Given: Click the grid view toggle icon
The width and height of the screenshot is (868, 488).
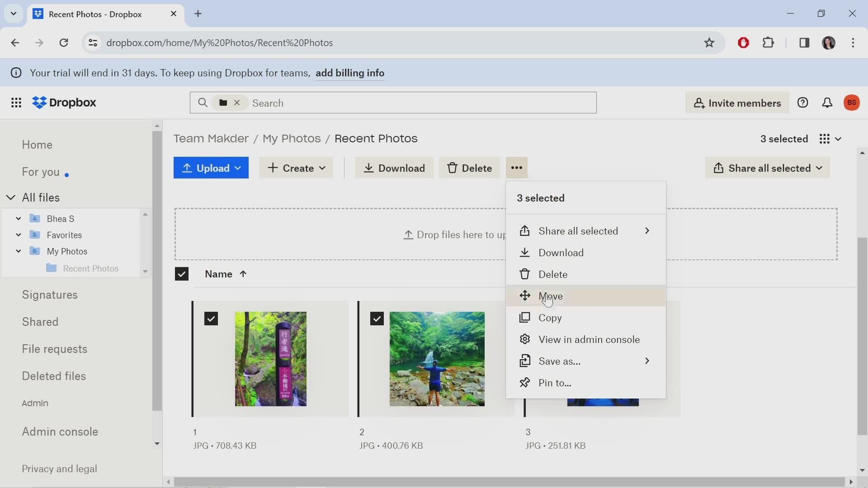Looking at the screenshot, I should 825,138.
